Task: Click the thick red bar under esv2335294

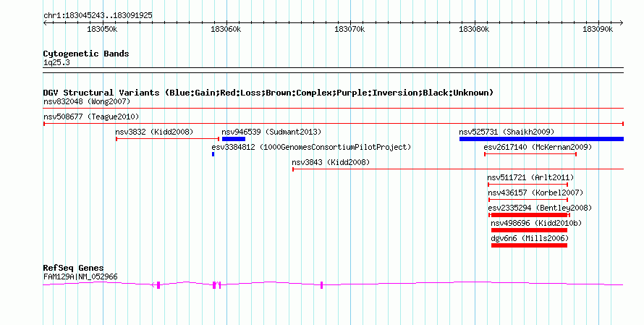Action: click(x=529, y=215)
